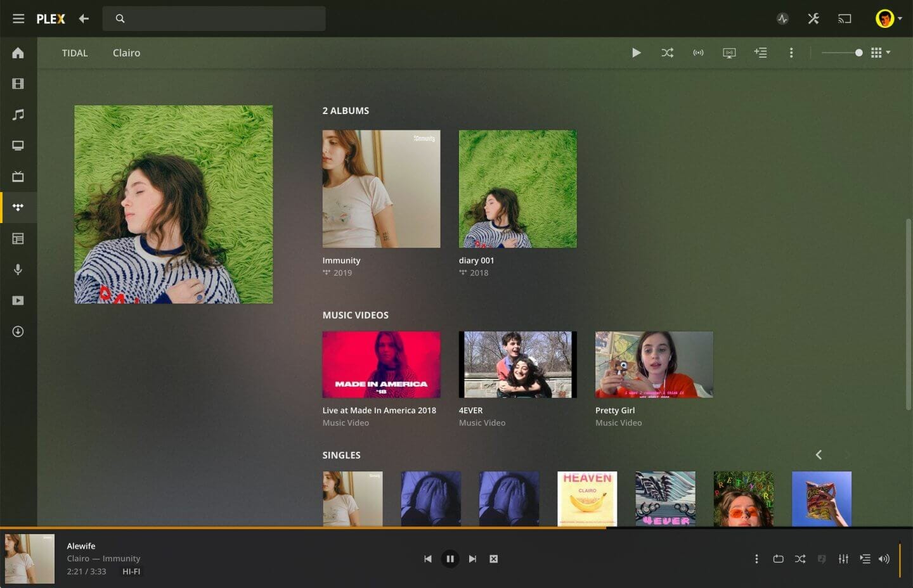Toggle repeat in the player bar
This screenshot has width=913, height=588.
(x=778, y=559)
